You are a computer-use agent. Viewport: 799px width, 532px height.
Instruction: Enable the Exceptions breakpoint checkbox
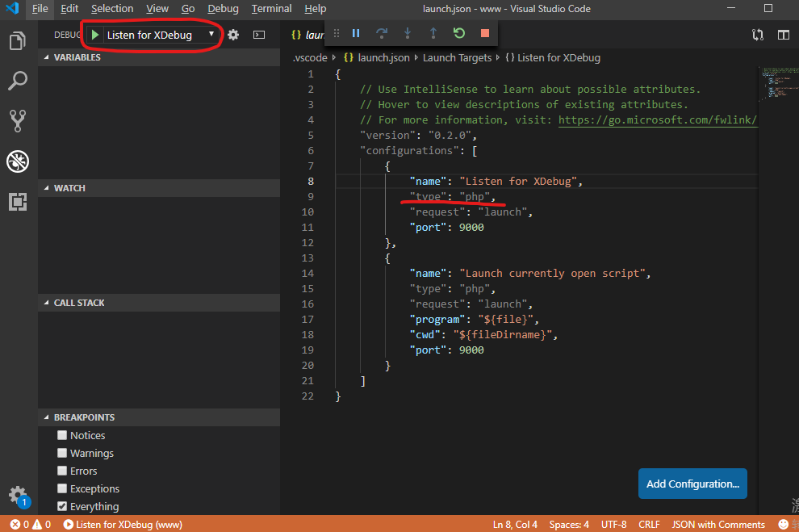[x=62, y=488]
